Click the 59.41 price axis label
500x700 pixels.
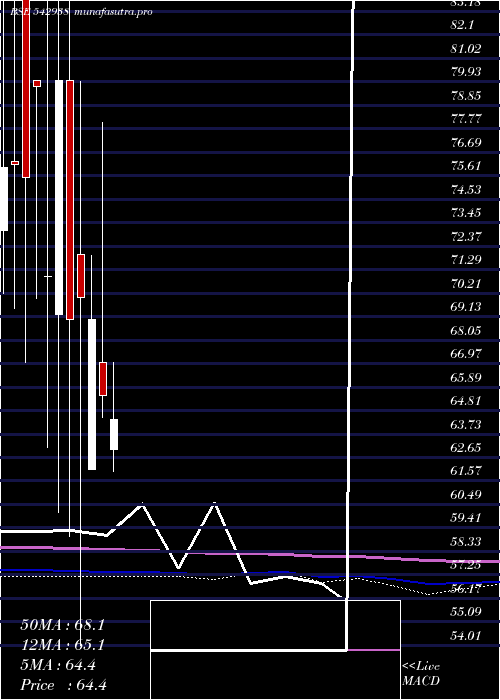pos(466,518)
